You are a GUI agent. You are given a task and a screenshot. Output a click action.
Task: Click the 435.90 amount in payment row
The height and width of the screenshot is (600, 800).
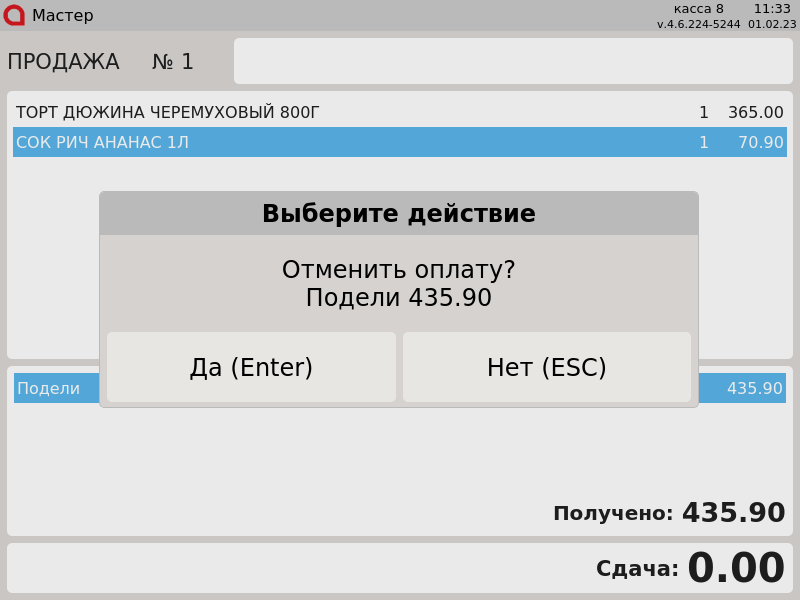754,389
